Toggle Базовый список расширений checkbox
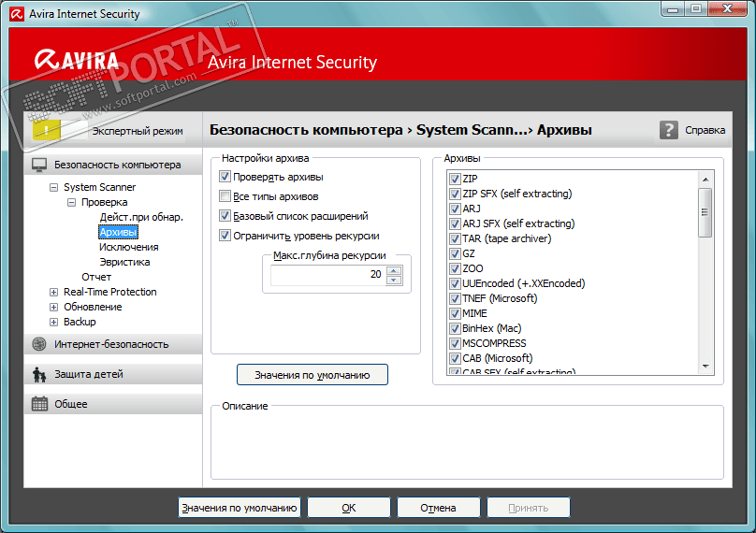 (x=225, y=215)
